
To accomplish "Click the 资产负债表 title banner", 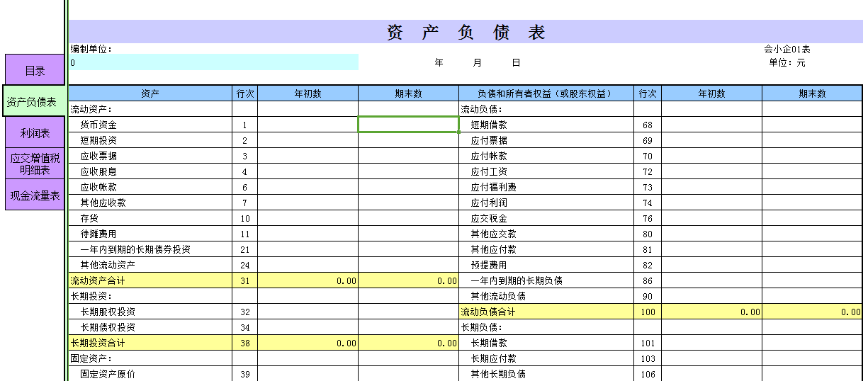I will coord(466,32).
